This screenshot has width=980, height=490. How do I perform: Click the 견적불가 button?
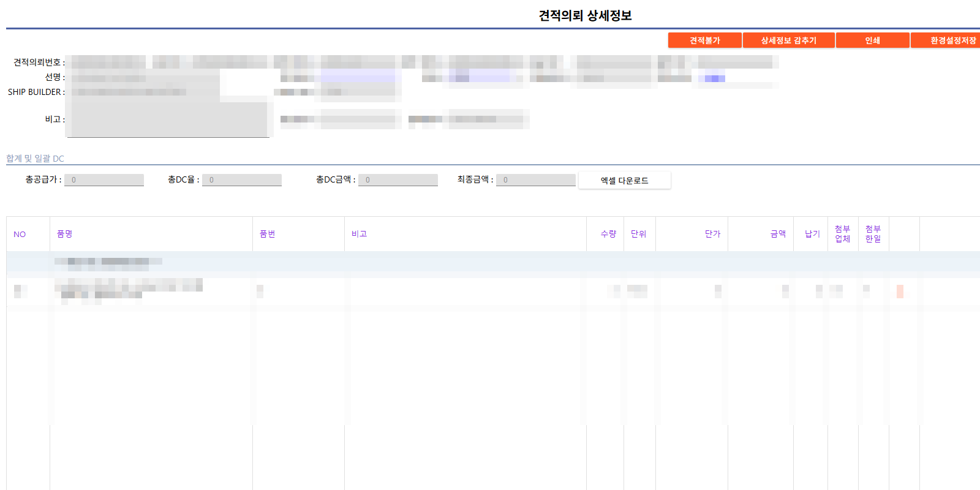[704, 40]
